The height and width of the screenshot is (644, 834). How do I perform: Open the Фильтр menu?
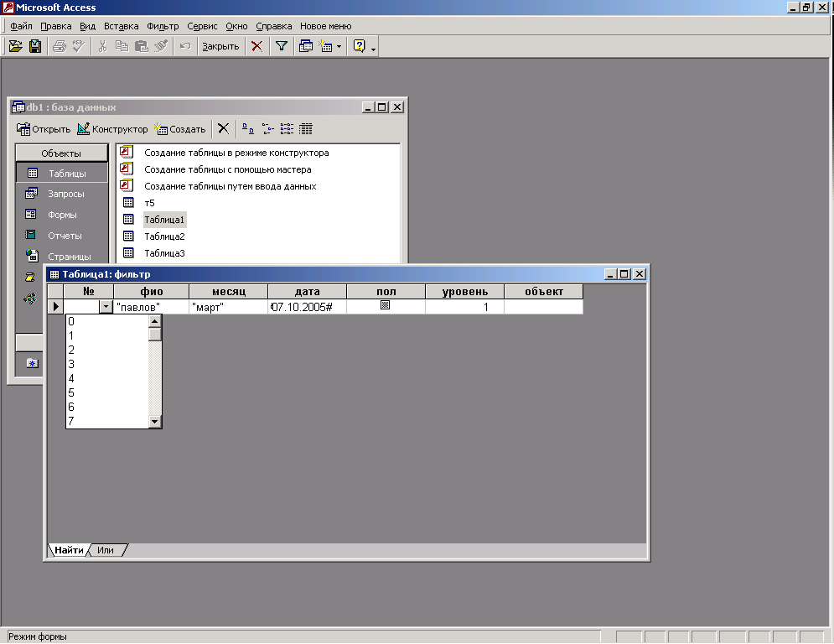click(163, 26)
